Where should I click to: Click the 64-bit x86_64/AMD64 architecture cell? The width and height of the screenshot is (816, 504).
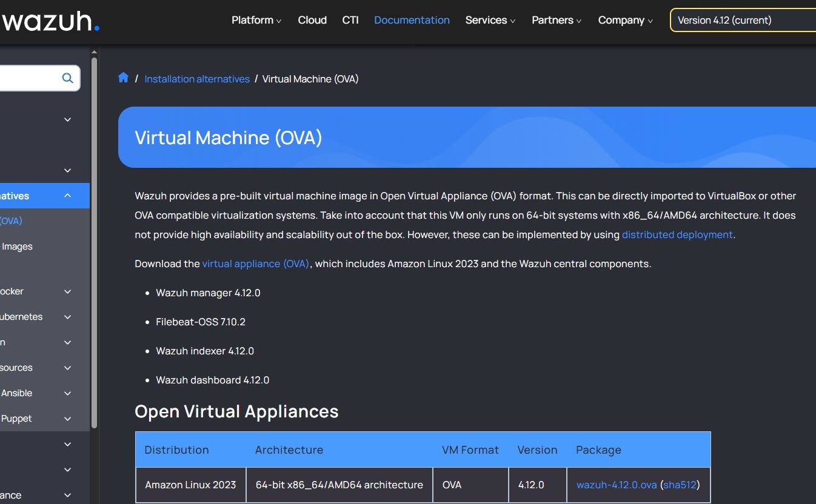click(x=339, y=485)
